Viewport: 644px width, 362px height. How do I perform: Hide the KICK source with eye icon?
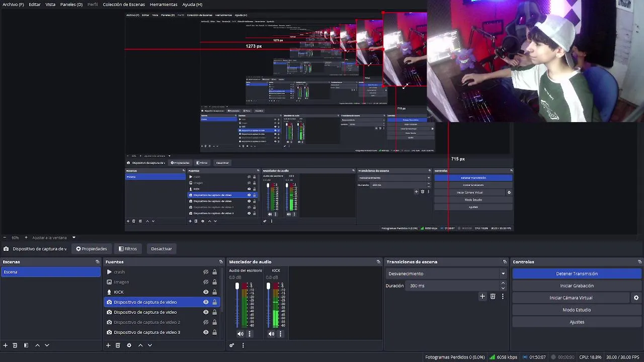[206, 292]
